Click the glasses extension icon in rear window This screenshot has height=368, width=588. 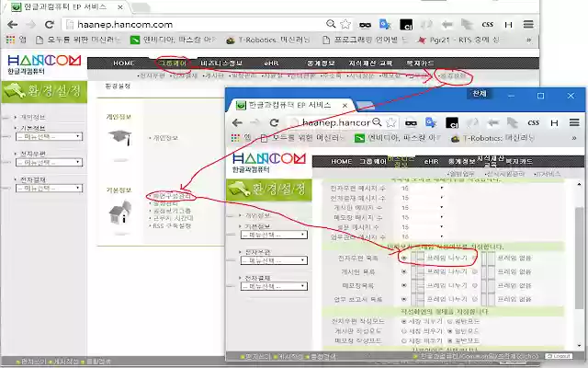pos(365,25)
